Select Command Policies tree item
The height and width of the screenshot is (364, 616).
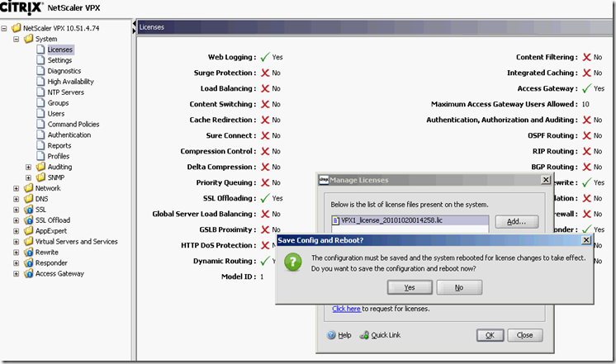(73, 124)
